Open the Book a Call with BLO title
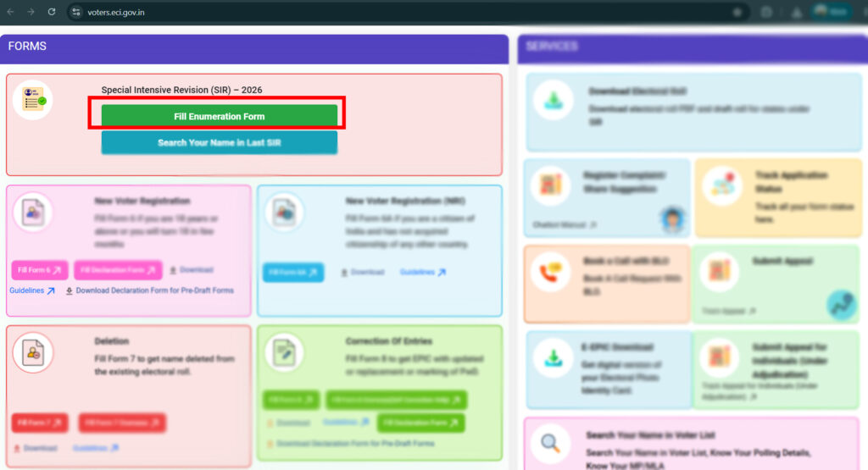The height and width of the screenshot is (470, 868). 626,261
